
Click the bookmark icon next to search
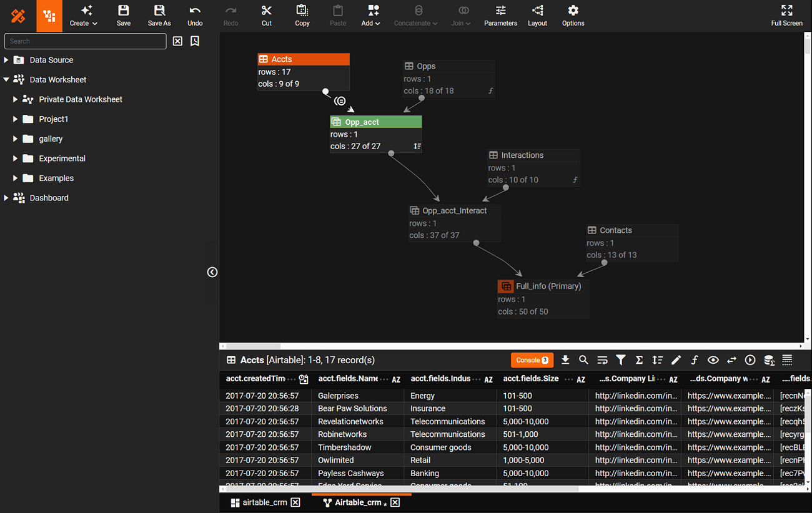195,41
